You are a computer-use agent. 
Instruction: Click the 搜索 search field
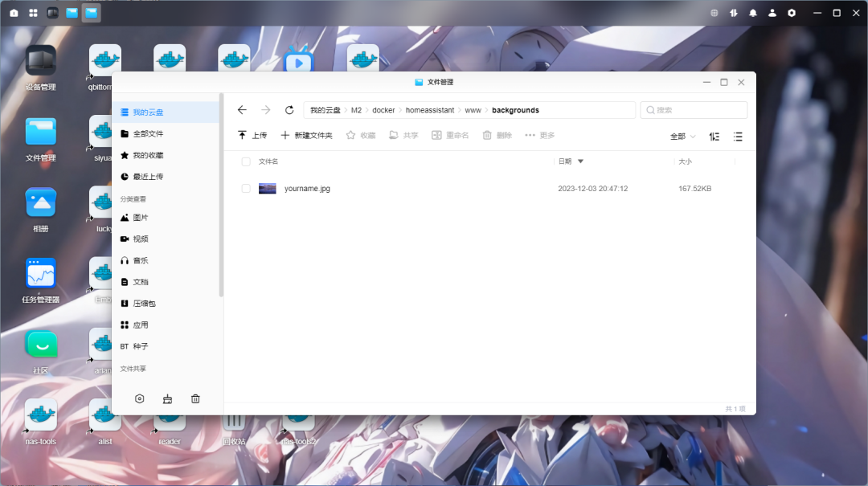click(x=694, y=110)
